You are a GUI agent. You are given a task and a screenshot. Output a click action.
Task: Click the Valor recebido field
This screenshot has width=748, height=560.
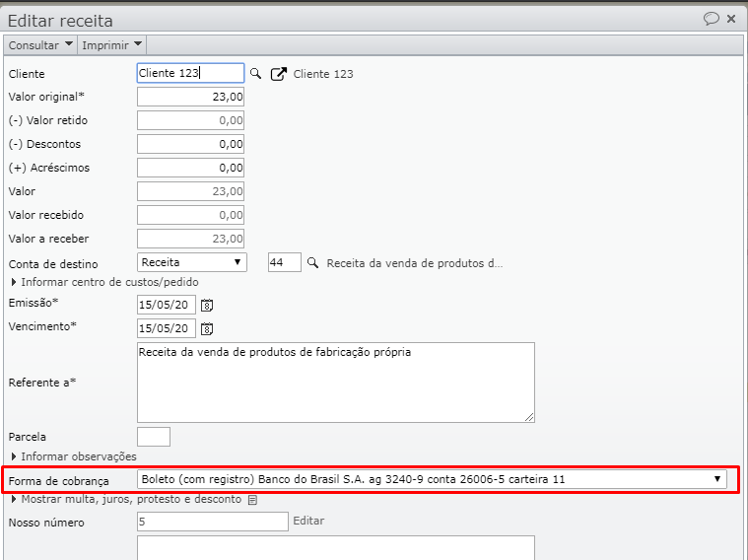tap(190, 215)
